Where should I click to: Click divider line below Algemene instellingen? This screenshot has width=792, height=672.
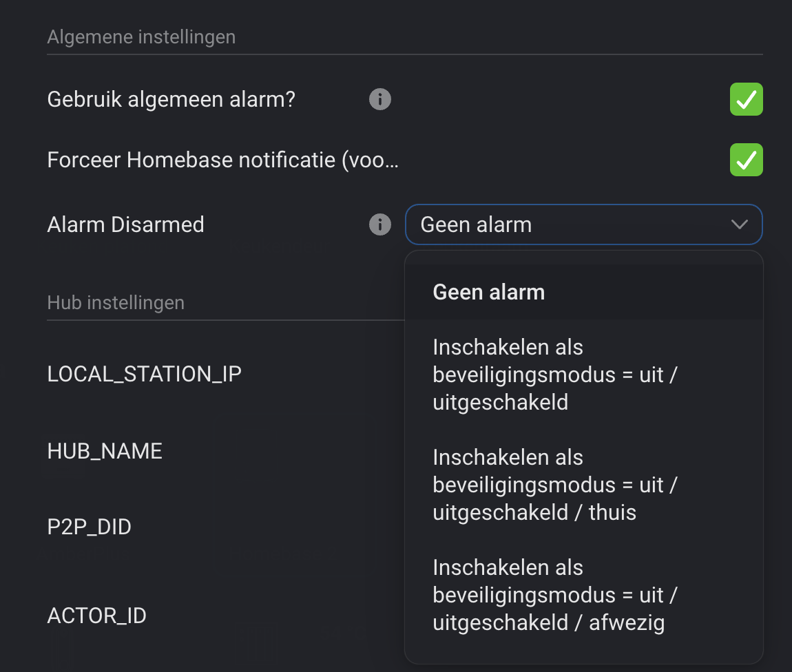point(405,54)
